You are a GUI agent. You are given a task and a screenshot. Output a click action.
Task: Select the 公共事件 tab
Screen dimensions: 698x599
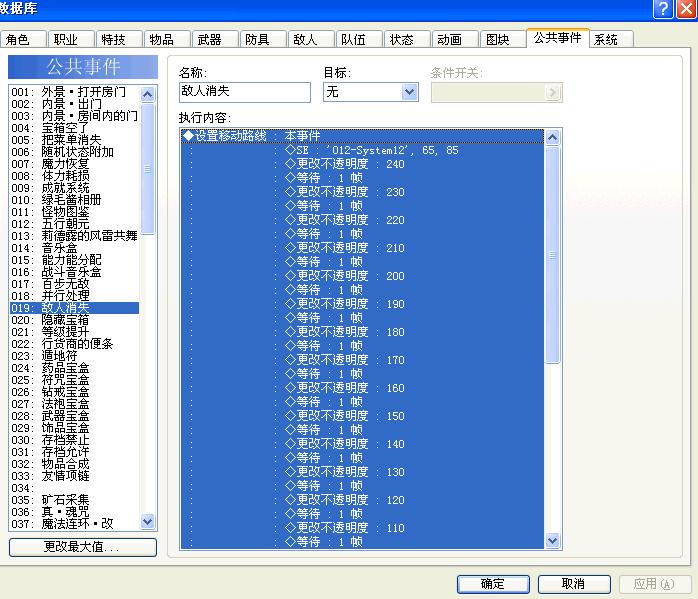point(558,38)
